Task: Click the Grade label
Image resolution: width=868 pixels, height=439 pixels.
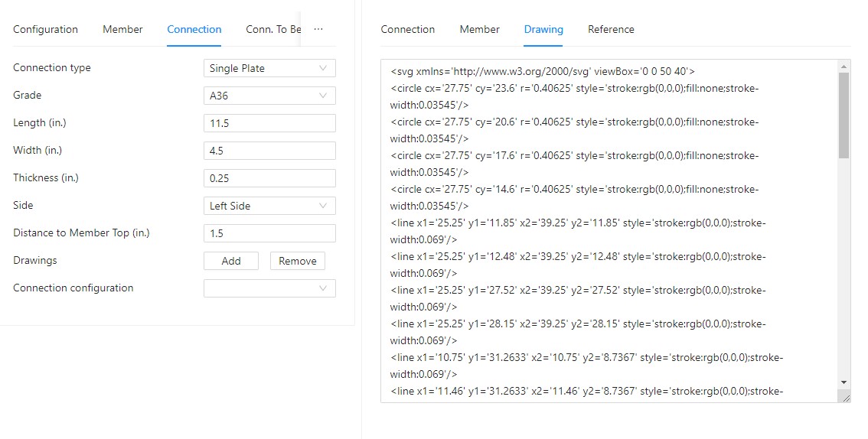Action: coord(27,95)
